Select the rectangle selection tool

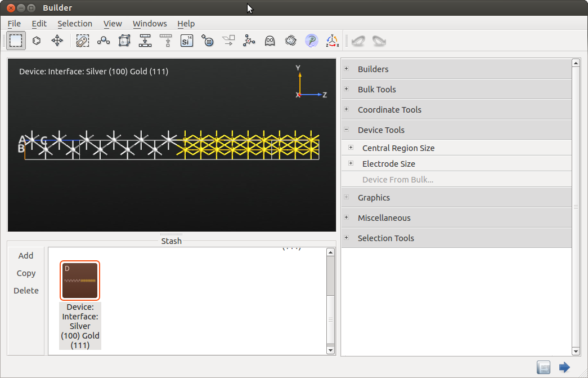[16, 41]
